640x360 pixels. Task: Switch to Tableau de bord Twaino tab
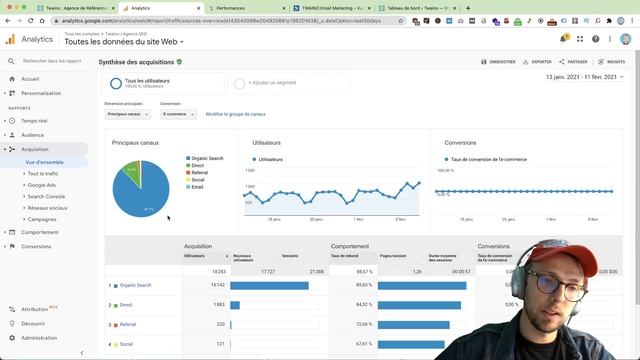point(417,8)
